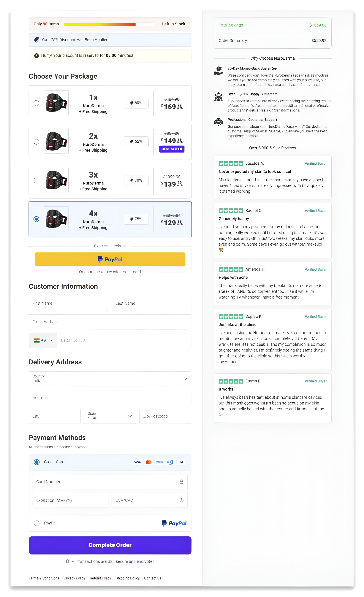
Task: Click the Mastercard logo icon
Action: [149, 462]
